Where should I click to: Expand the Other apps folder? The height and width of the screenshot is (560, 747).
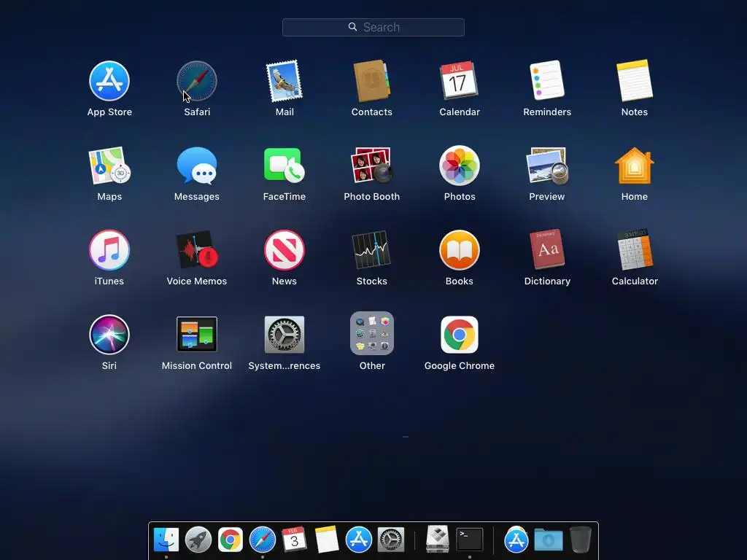[371, 333]
